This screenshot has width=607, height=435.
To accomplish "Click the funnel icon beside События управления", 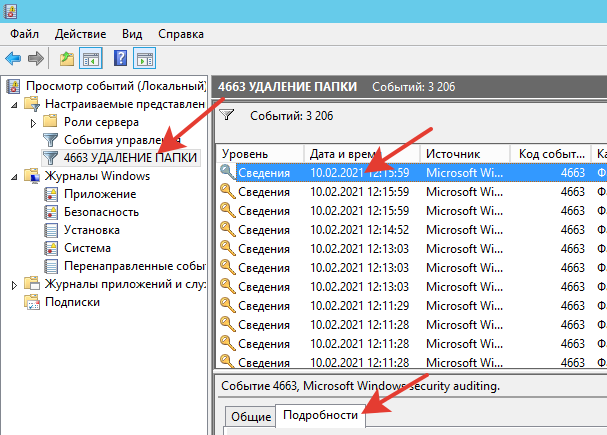I will click(50, 140).
